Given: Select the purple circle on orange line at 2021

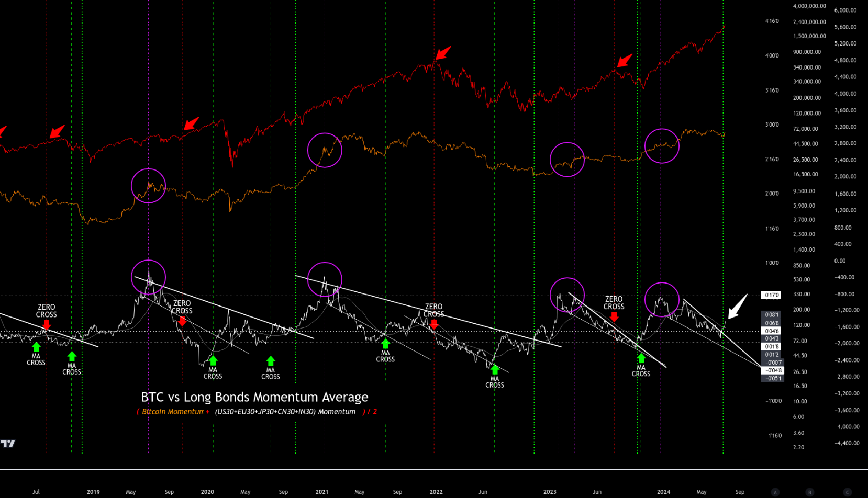Looking at the screenshot, I should click(325, 150).
